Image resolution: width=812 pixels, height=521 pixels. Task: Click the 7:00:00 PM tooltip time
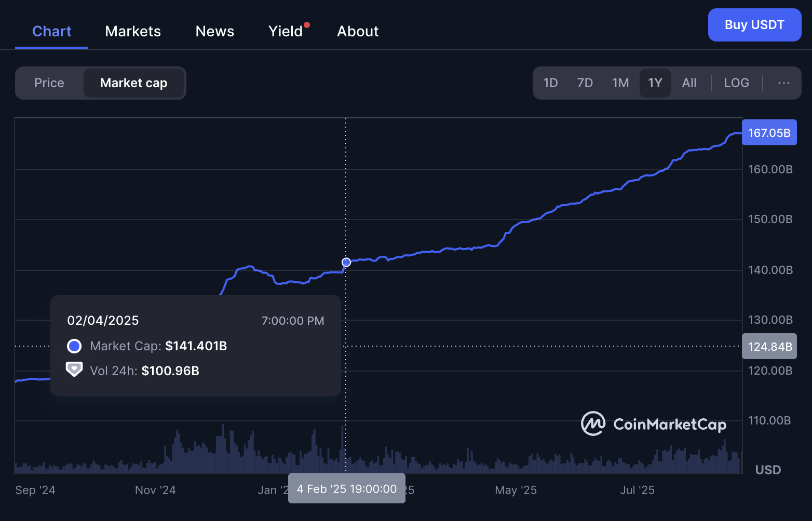(293, 321)
